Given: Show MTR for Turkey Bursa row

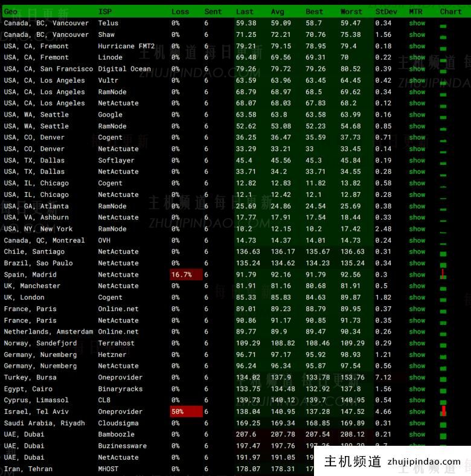Looking at the screenshot, I should click(417, 378).
